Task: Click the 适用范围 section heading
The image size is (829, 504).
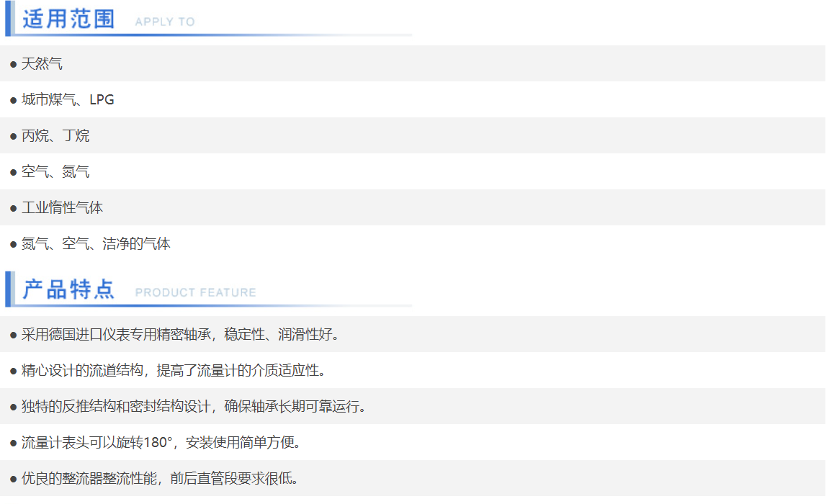Action: pos(68,19)
